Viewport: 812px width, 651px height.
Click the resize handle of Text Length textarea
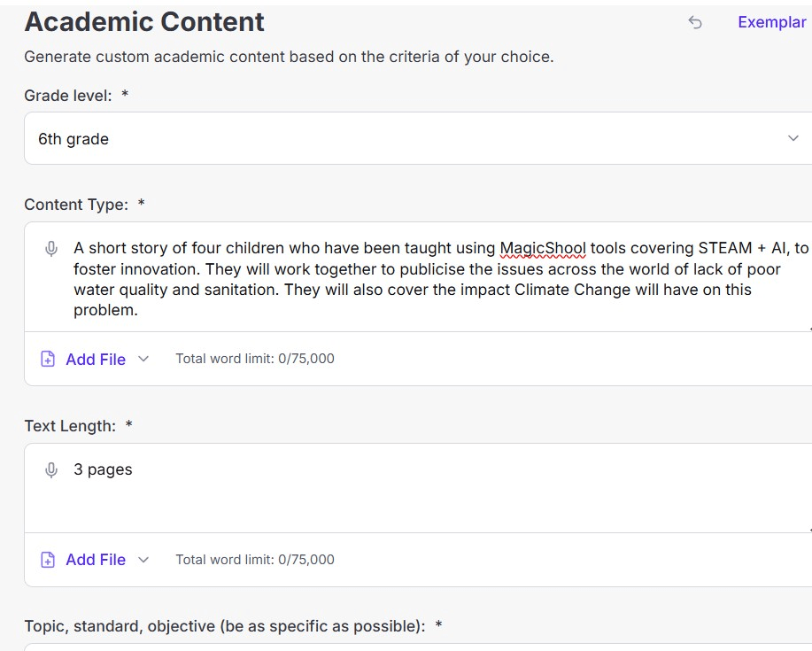tap(808, 529)
